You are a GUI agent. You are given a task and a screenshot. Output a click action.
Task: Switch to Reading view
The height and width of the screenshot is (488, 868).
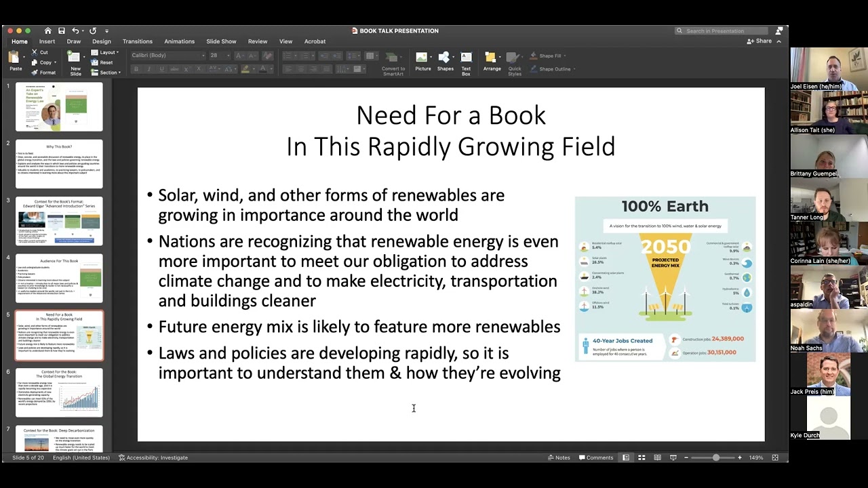[x=657, y=457]
